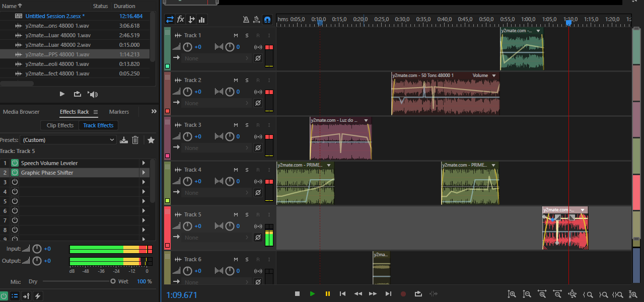Click the red Record button
Screen dimensions: 644x302
pos(403,293)
